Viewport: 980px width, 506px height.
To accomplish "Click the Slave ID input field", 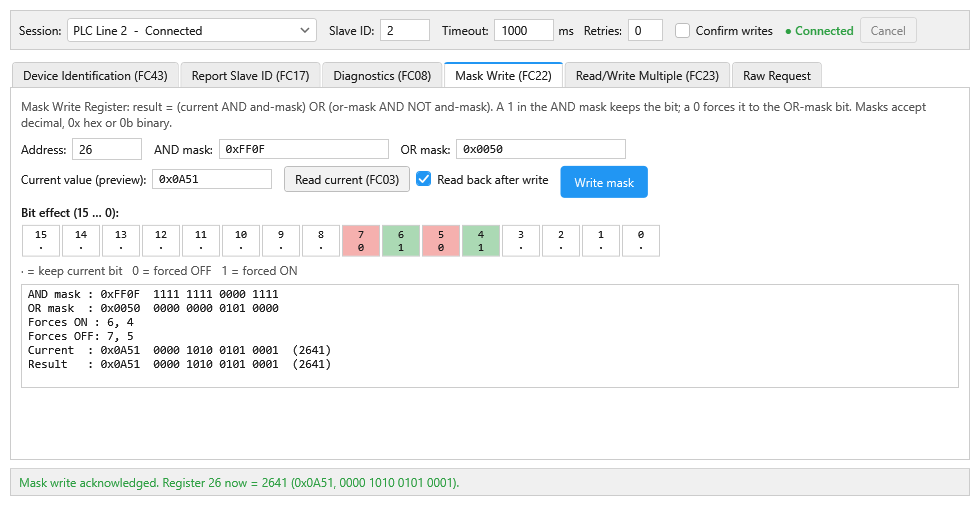I will click(404, 31).
